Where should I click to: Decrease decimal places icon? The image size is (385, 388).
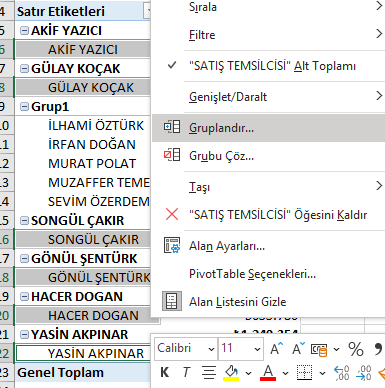[x=364, y=373]
